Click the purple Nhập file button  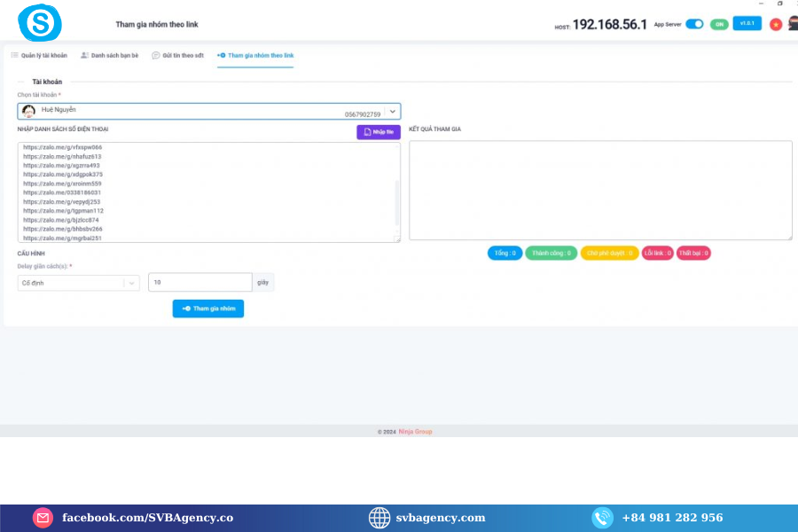[379, 132]
